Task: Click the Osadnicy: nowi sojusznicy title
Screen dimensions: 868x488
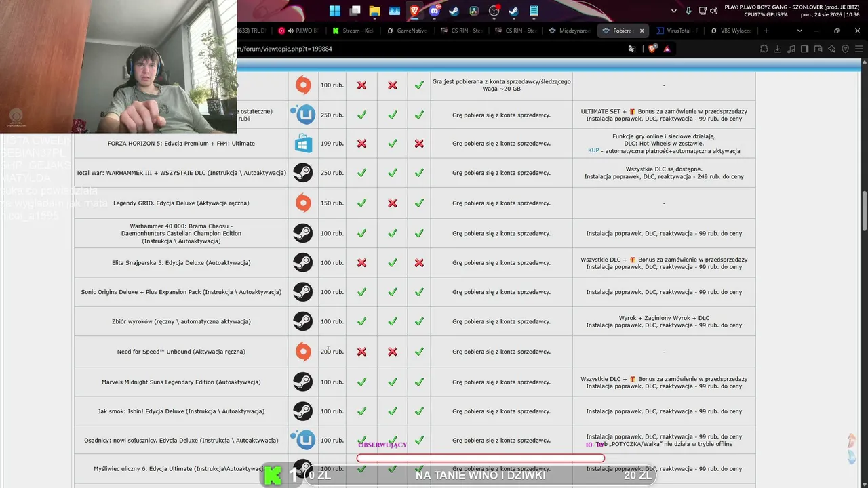Action: coord(181,441)
